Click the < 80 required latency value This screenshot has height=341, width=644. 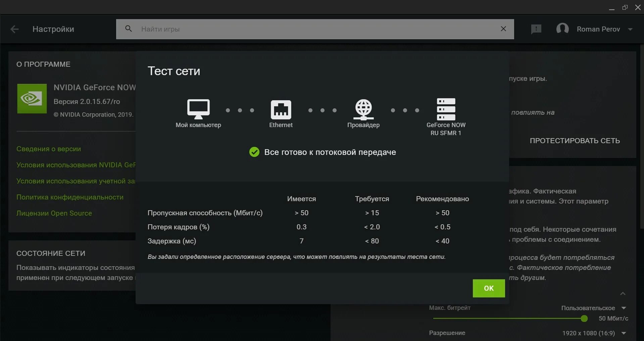[372, 241]
